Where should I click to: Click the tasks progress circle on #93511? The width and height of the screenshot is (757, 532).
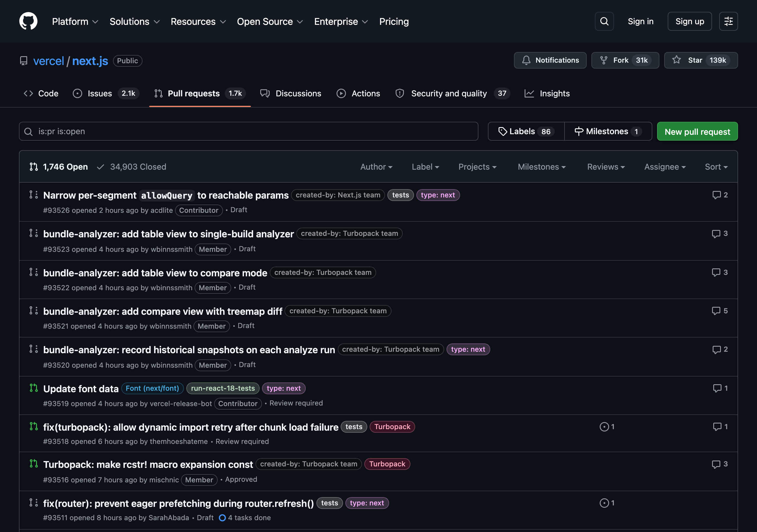click(x=222, y=518)
